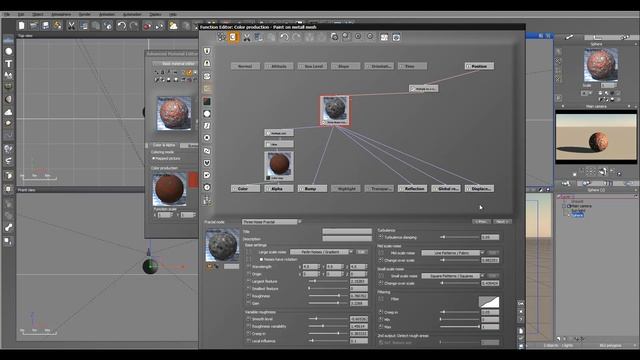
Task: Open the Large scale noise dropdown
Action: (x=322, y=252)
